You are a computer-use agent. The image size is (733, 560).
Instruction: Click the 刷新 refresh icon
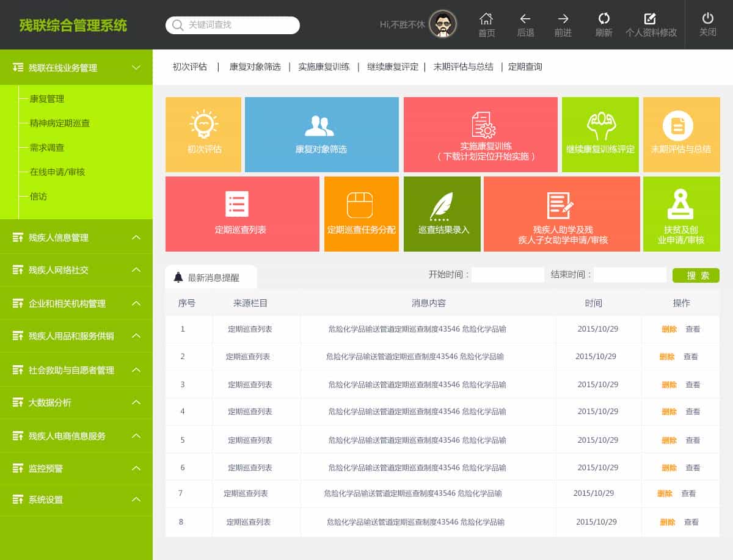pos(604,20)
